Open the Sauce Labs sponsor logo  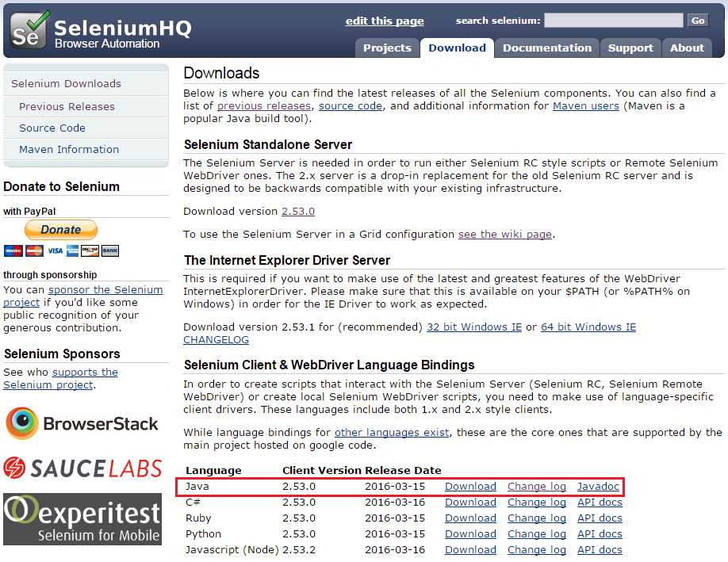click(x=82, y=468)
